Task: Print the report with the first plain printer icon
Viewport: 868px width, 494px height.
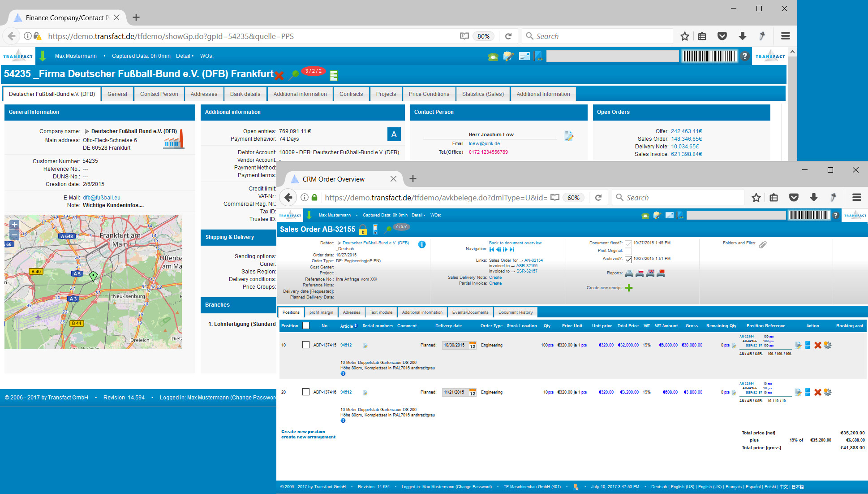Action: 629,273
